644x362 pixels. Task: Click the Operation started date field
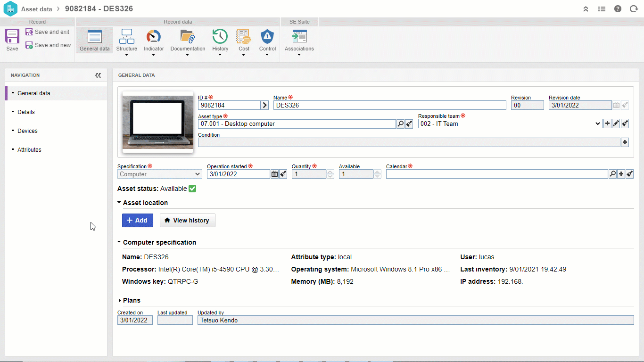coord(239,174)
